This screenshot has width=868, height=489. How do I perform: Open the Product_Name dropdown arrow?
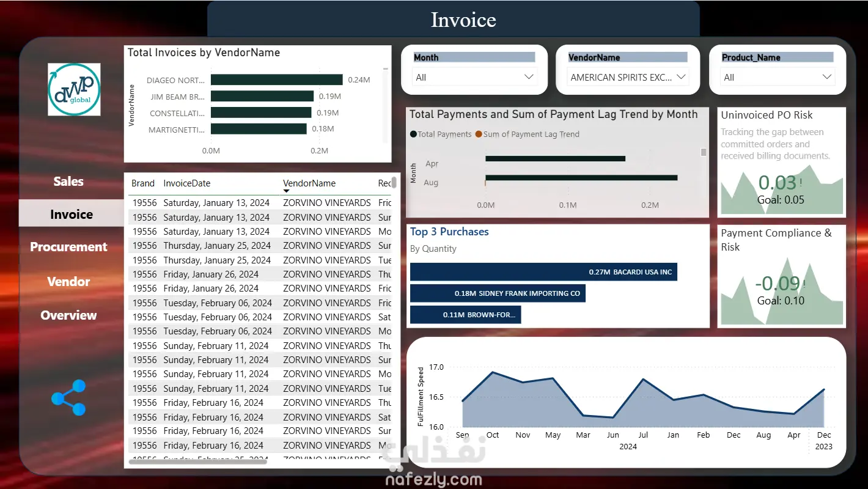tap(827, 77)
